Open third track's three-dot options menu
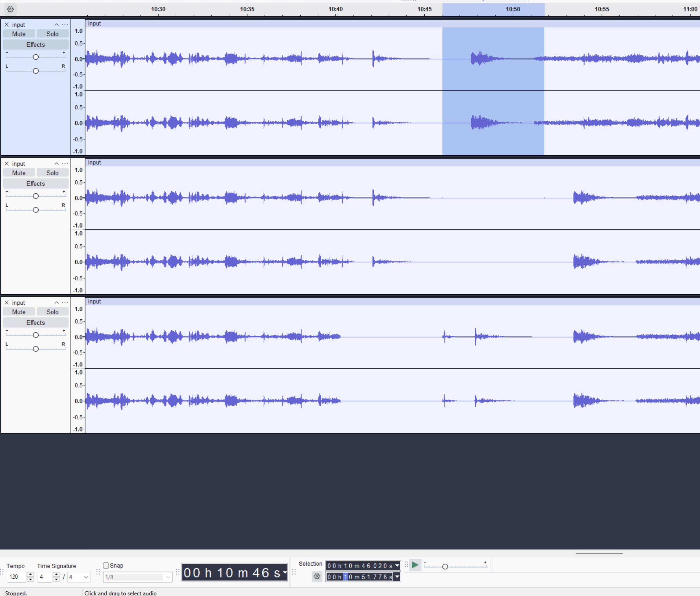 (65, 302)
